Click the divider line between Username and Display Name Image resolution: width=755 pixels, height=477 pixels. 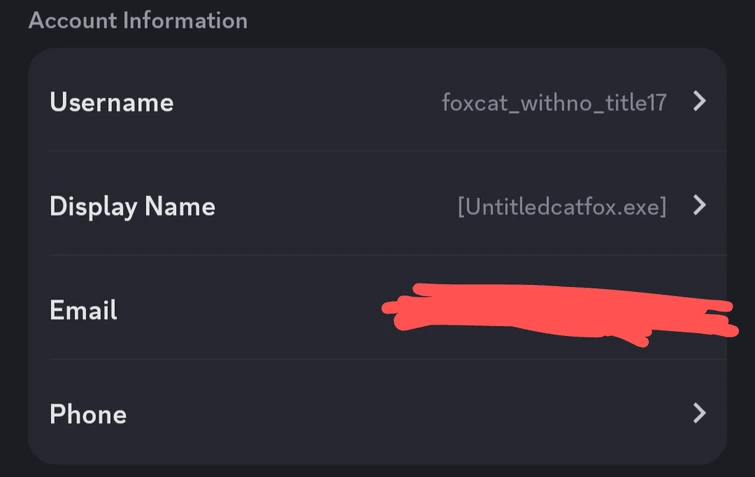click(x=377, y=152)
